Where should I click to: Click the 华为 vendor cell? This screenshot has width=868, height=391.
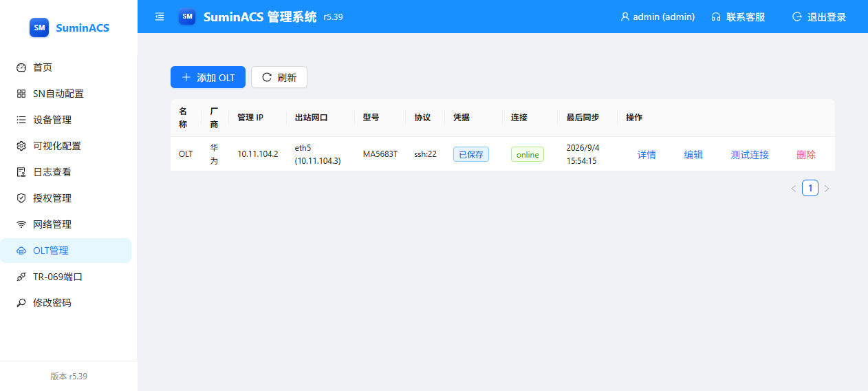[x=214, y=154]
